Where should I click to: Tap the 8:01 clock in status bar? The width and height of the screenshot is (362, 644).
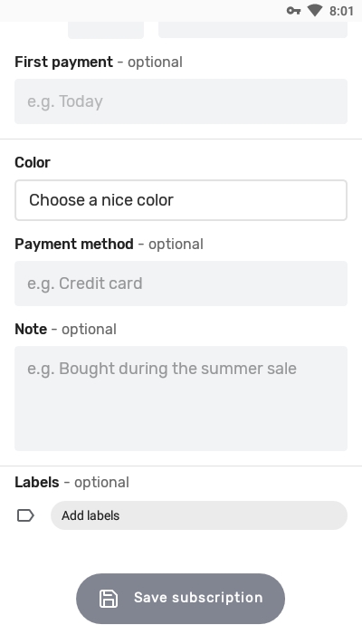(x=341, y=11)
